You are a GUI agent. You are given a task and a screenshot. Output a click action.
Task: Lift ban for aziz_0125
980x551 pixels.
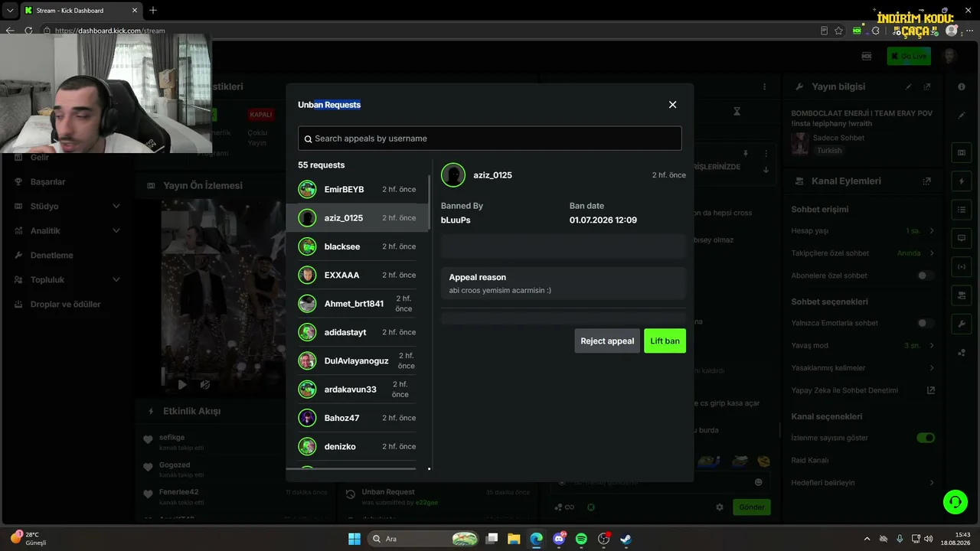click(x=665, y=341)
